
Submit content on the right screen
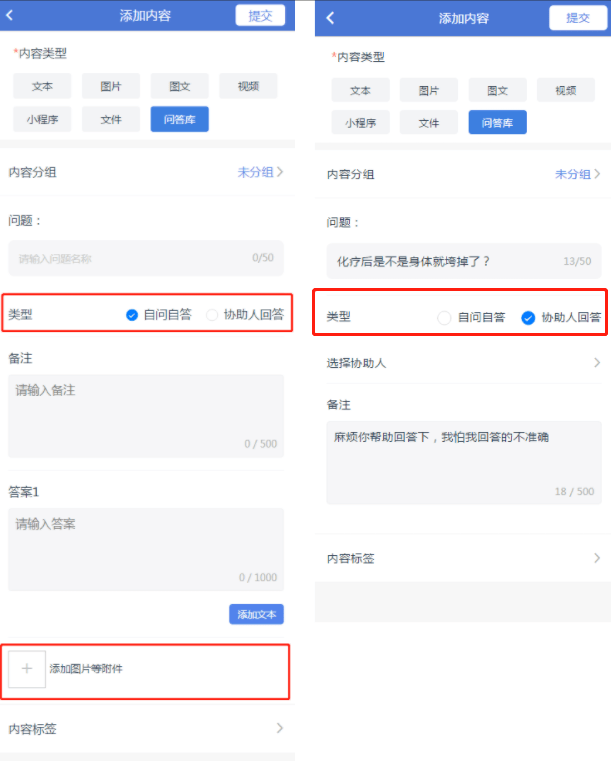(x=578, y=18)
